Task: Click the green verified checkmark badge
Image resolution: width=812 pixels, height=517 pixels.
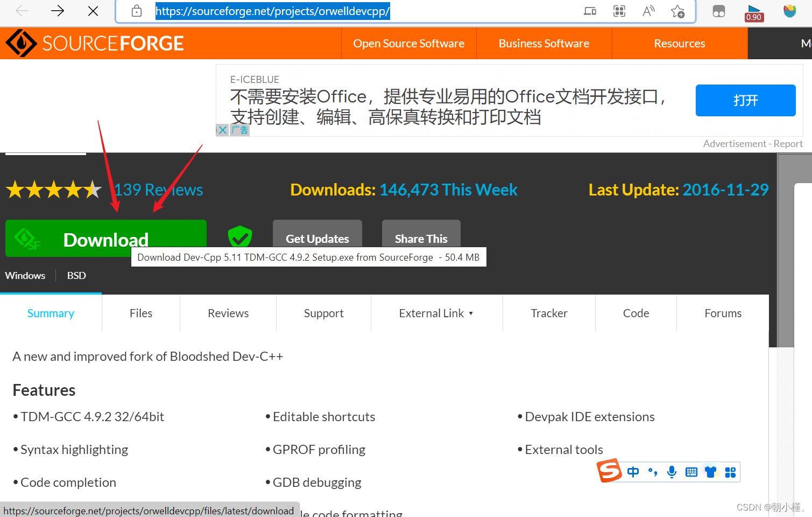Action: coord(240,236)
